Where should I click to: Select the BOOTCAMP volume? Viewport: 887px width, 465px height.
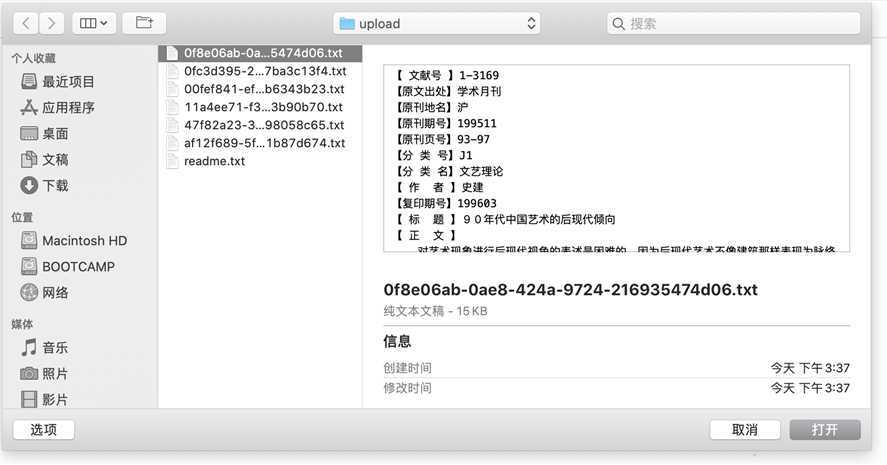(68, 266)
